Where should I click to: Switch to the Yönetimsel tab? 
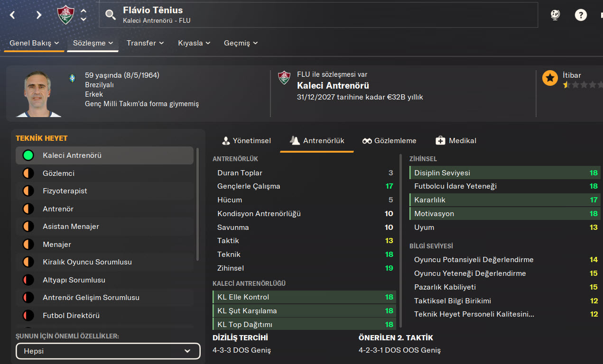click(246, 141)
